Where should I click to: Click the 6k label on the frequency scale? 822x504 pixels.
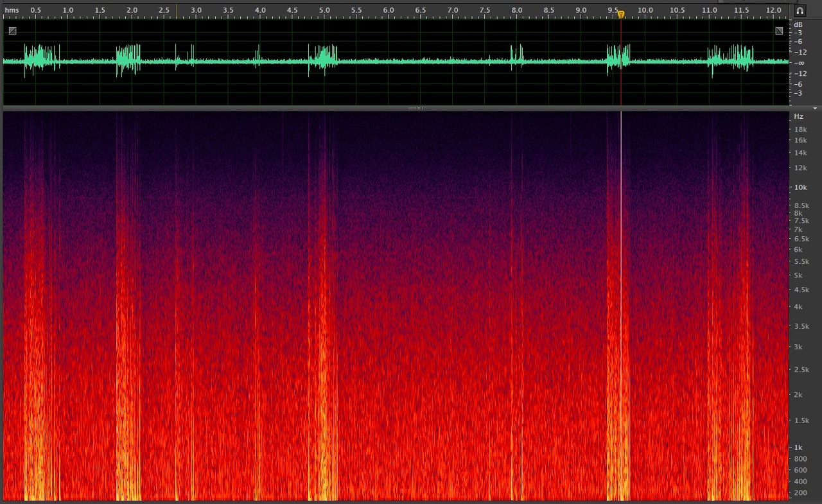coord(798,249)
